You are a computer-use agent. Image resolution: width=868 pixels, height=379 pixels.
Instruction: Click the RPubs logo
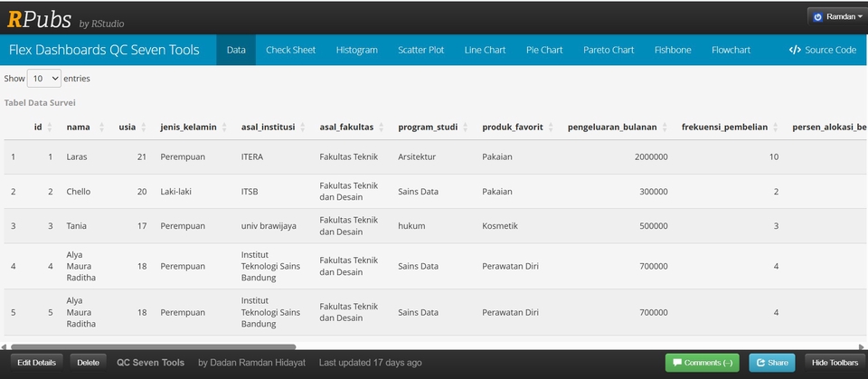point(39,20)
